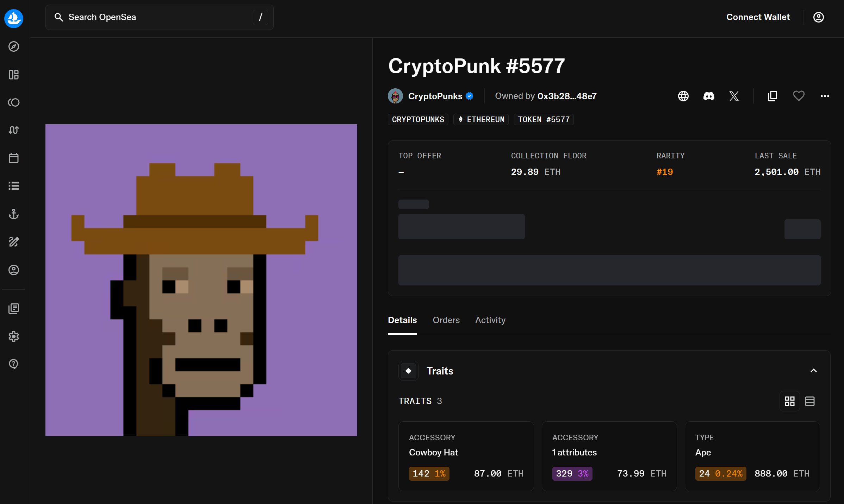This screenshot has width=844, height=504.
Task: Open the CryptoPunks Discord icon
Action: [x=709, y=96]
